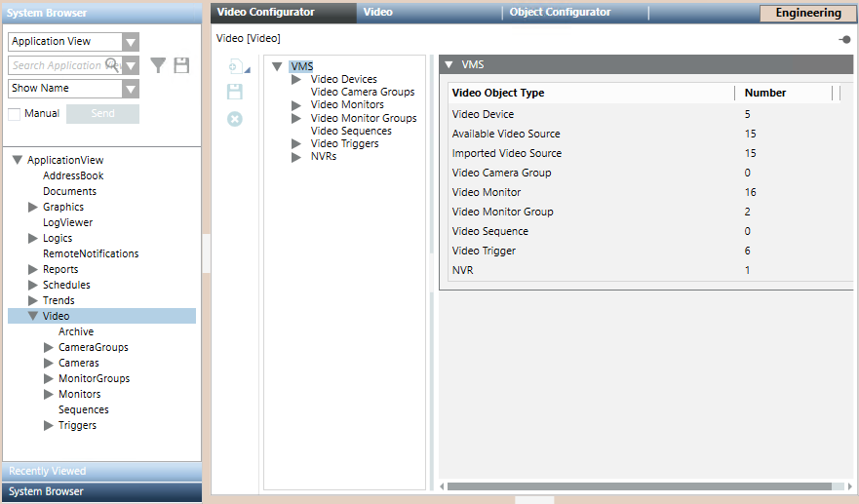Image resolution: width=859 pixels, height=504 pixels.
Task: Enable the Manual checkbox
Action: point(15,114)
